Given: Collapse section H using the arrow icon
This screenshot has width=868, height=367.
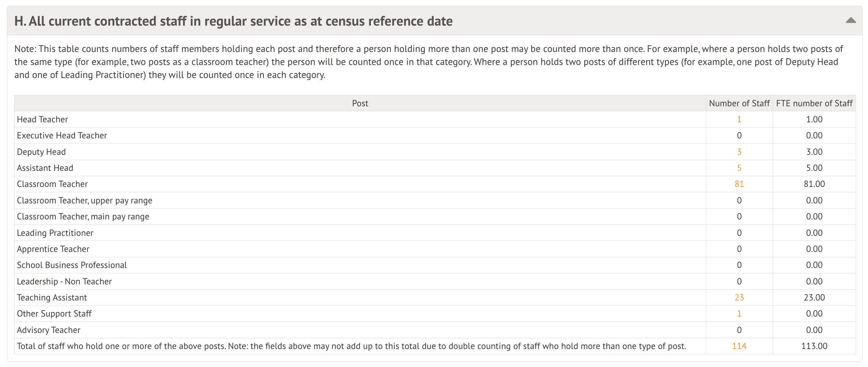Looking at the screenshot, I should (850, 21).
